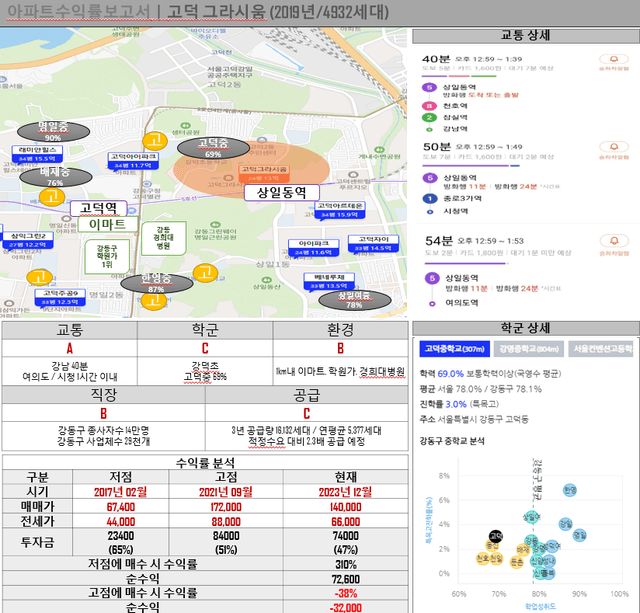Click the 고덕아이파크 34평 11.7억 price tag
The image size is (640, 613).
pos(133,161)
